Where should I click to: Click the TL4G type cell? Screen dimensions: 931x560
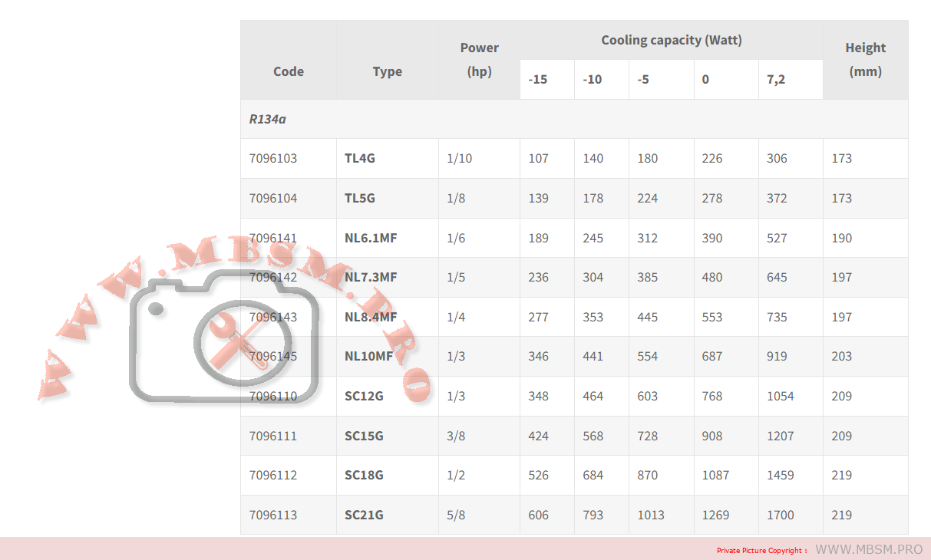coord(360,158)
